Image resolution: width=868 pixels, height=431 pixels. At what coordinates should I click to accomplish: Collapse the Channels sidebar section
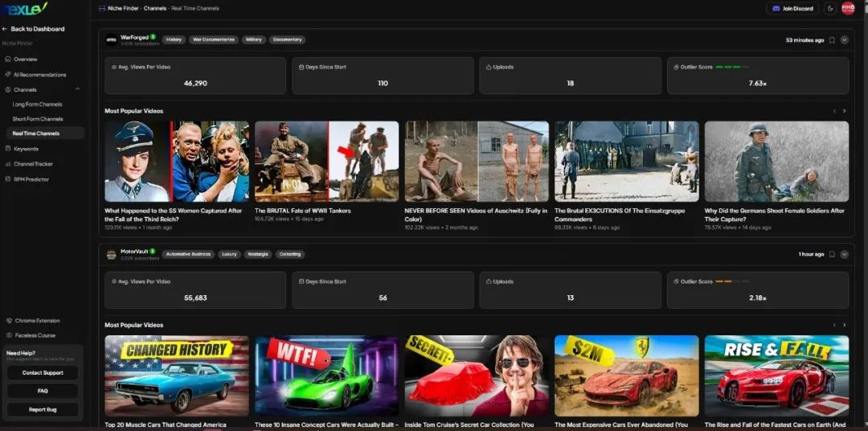point(77,89)
